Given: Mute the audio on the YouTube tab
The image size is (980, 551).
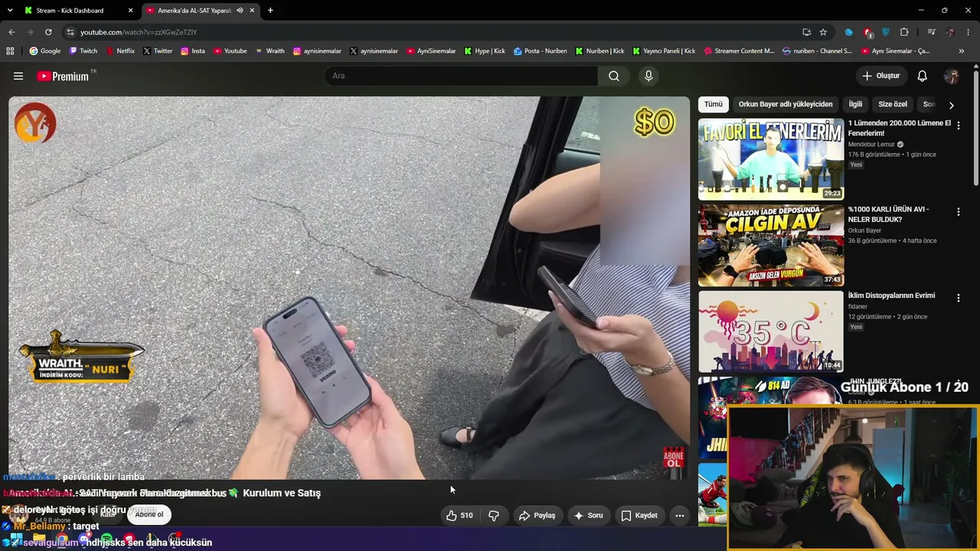Looking at the screenshot, I should 240,11.
